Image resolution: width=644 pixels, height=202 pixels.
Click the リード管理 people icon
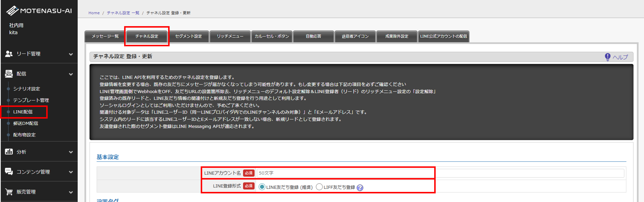pyautogui.click(x=9, y=54)
